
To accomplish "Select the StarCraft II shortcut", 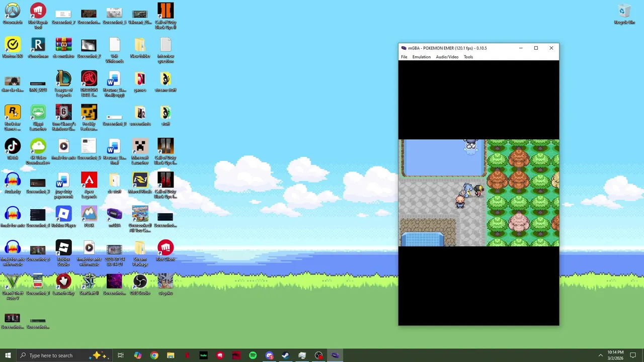I will point(89,284).
